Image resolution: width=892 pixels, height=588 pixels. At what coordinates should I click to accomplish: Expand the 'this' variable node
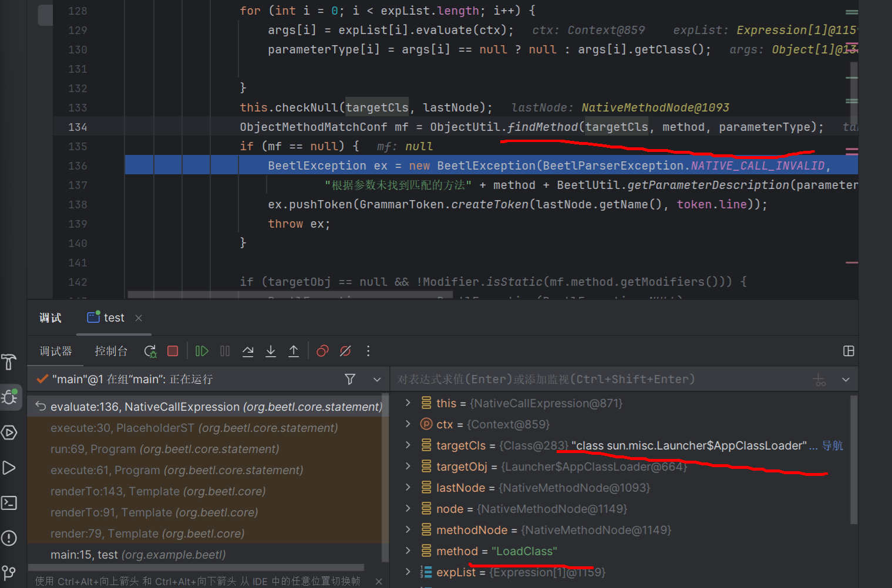408,403
